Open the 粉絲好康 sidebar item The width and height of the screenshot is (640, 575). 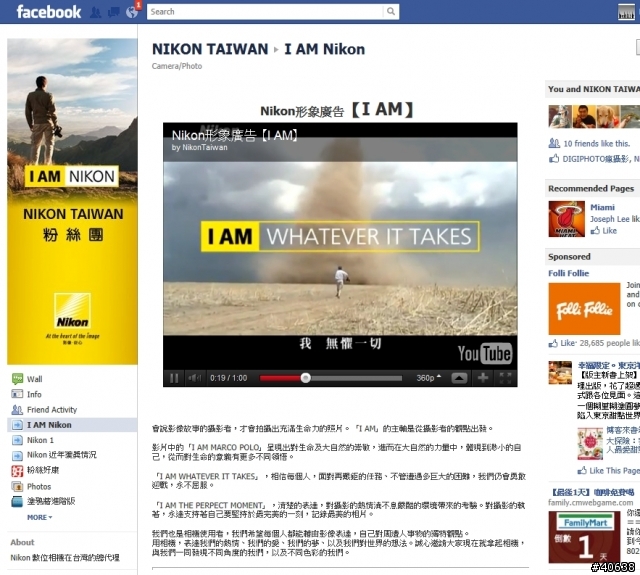[x=43, y=470]
